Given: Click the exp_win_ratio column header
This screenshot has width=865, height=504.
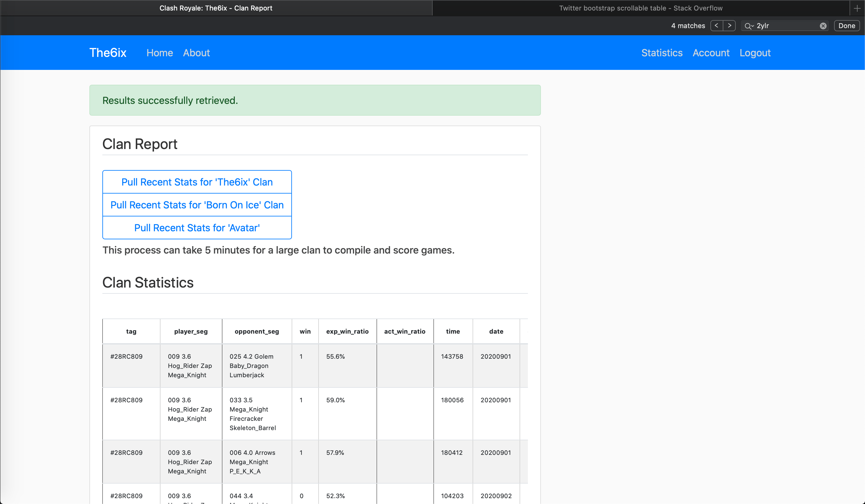Looking at the screenshot, I should [347, 331].
